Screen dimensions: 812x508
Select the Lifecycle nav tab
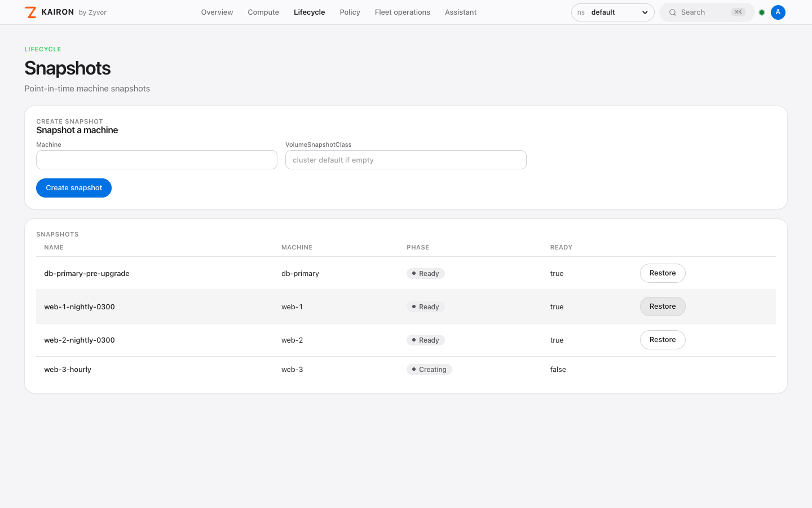click(x=309, y=12)
